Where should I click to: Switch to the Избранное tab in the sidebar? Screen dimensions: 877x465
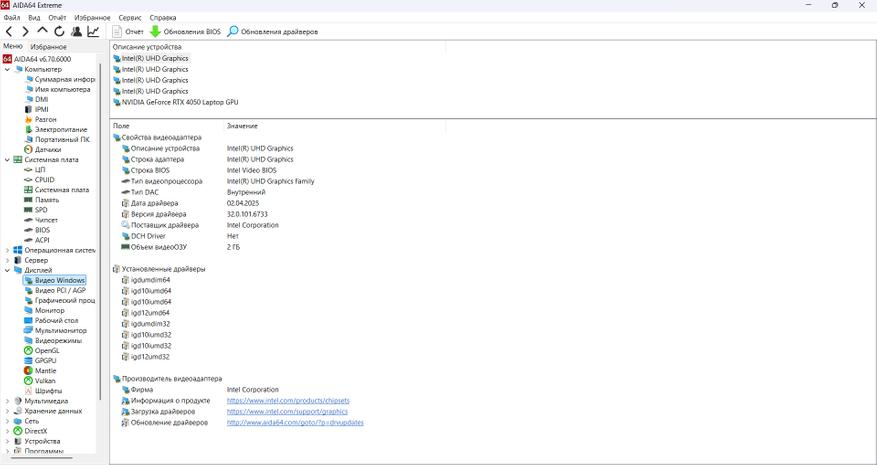tap(49, 47)
